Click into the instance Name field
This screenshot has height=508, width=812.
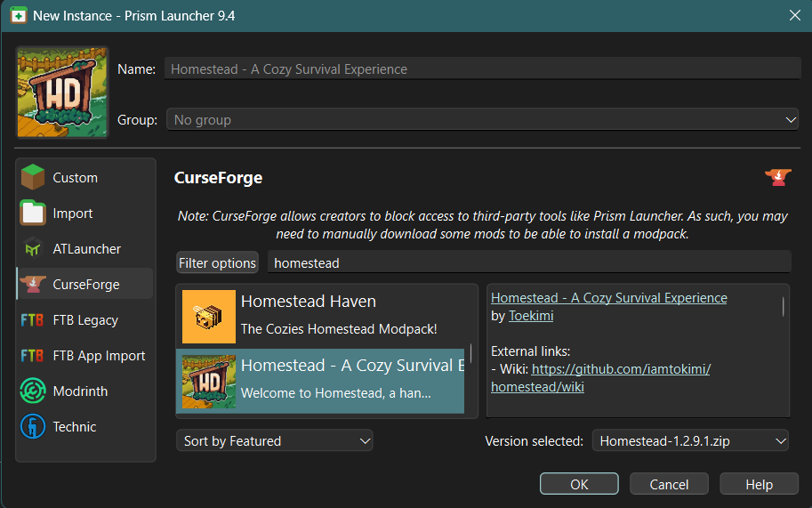pyautogui.click(x=482, y=69)
